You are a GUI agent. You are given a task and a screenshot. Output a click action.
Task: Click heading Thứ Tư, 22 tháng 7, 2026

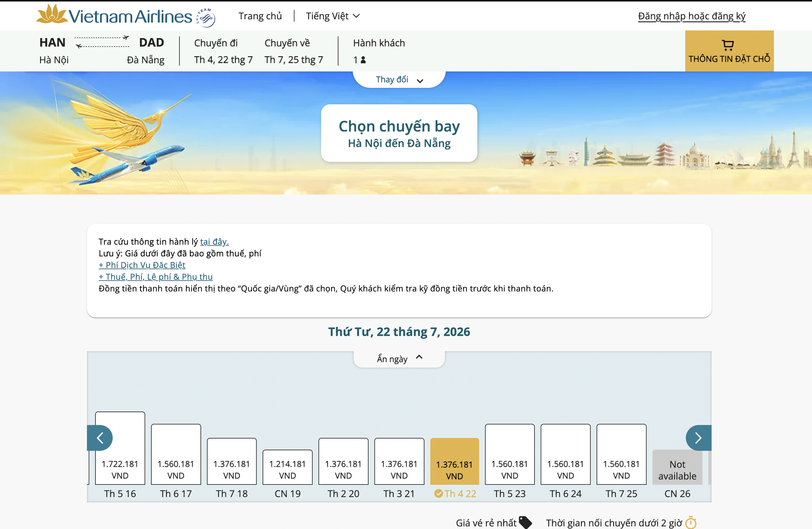(399, 332)
